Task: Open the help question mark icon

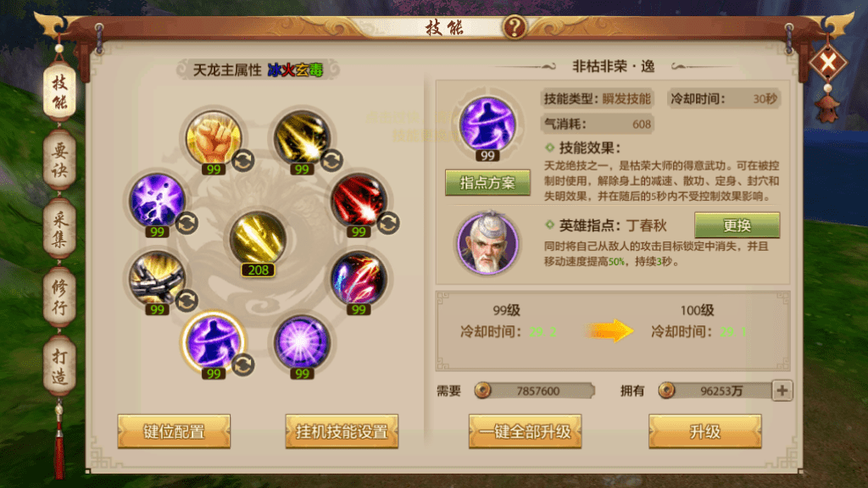Action: 515,26
